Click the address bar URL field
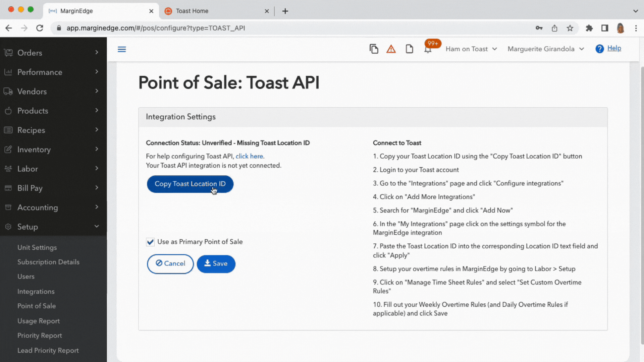This screenshot has height=362, width=644. [x=295, y=28]
